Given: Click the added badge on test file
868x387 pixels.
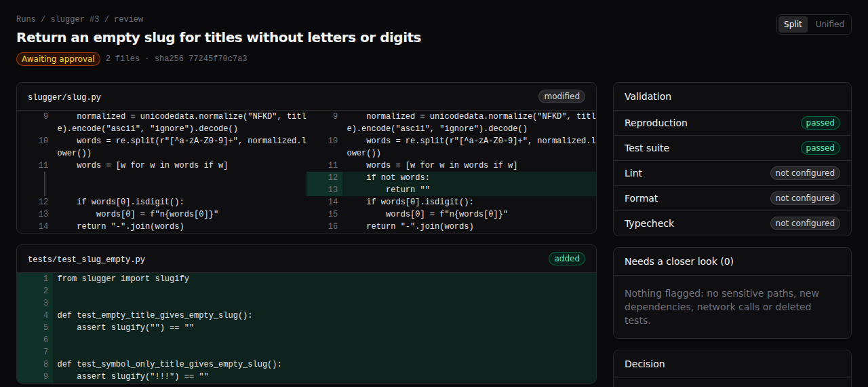Looking at the screenshot, I should [x=567, y=259].
